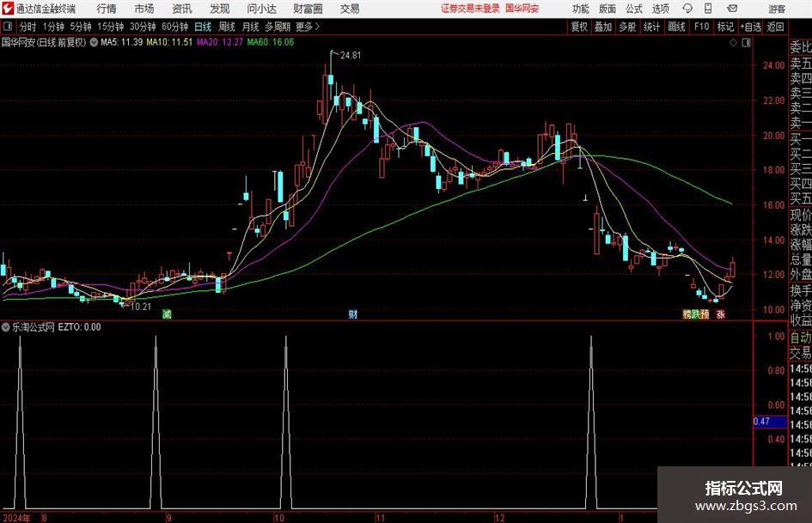Click the 10.21 low price label
Image resolution: width=812 pixels, height=523 pixels.
click(140, 307)
